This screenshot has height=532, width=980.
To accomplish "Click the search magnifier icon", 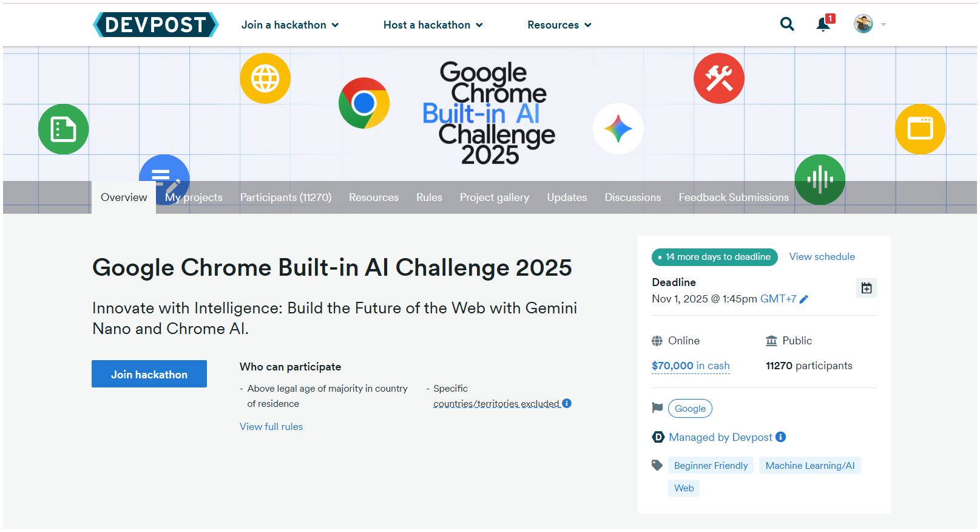I will pyautogui.click(x=787, y=24).
